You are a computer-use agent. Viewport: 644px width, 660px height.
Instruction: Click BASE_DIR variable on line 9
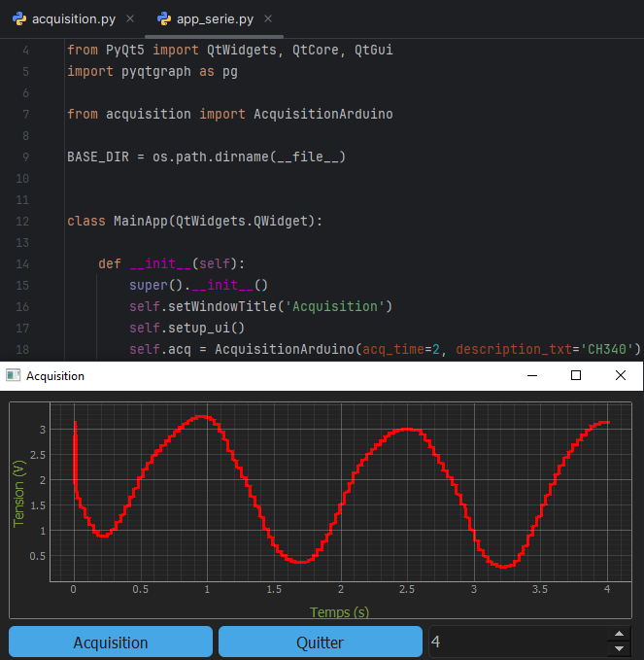coord(98,157)
